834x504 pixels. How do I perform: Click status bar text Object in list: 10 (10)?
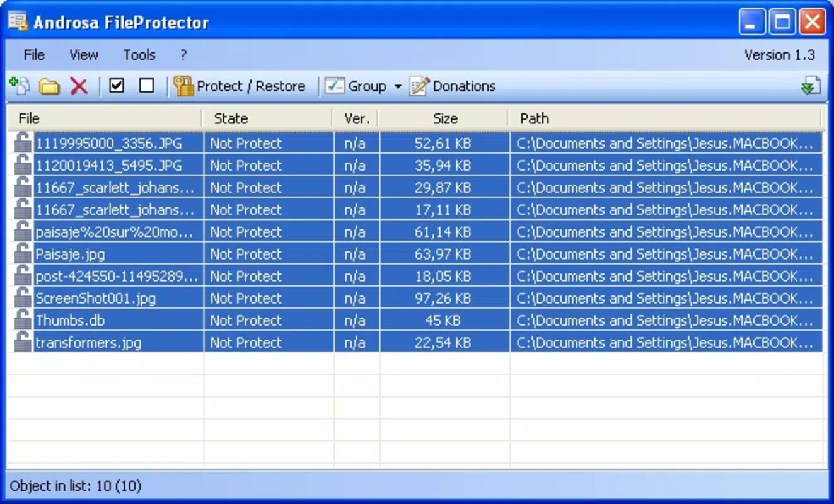[x=76, y=486]
